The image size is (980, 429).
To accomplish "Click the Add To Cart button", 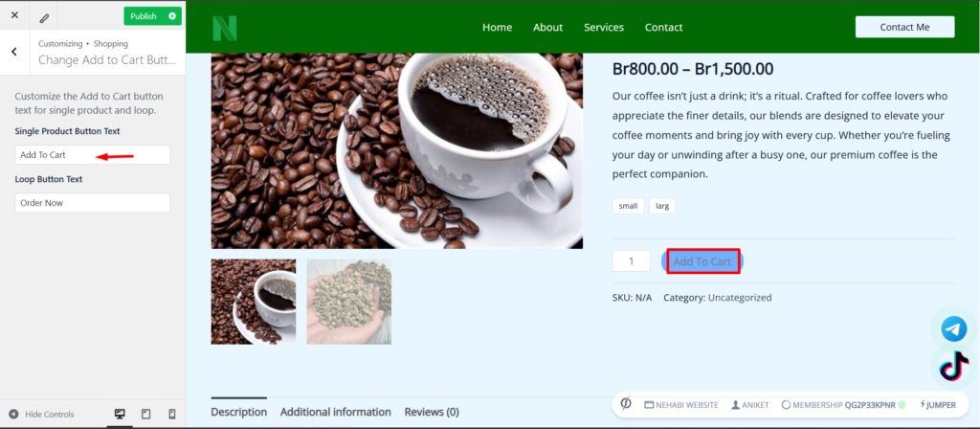I will click(x=702, y=261).
